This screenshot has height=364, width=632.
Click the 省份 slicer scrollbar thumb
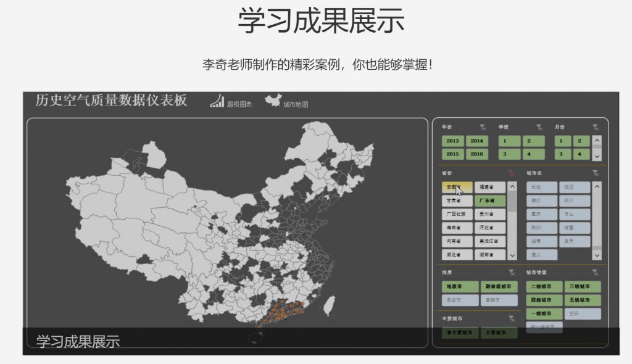[x=512, y=201]
